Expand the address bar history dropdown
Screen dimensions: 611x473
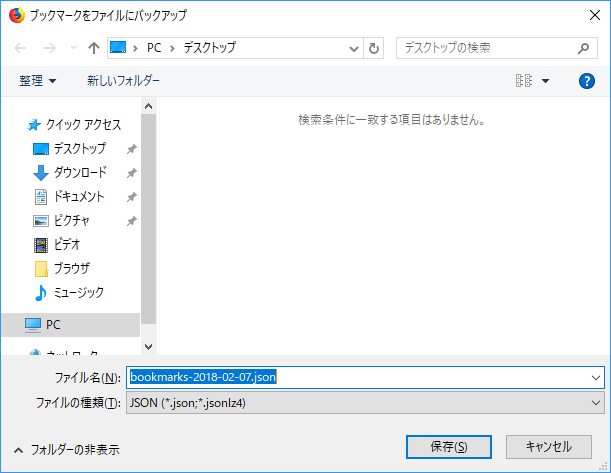353,48
